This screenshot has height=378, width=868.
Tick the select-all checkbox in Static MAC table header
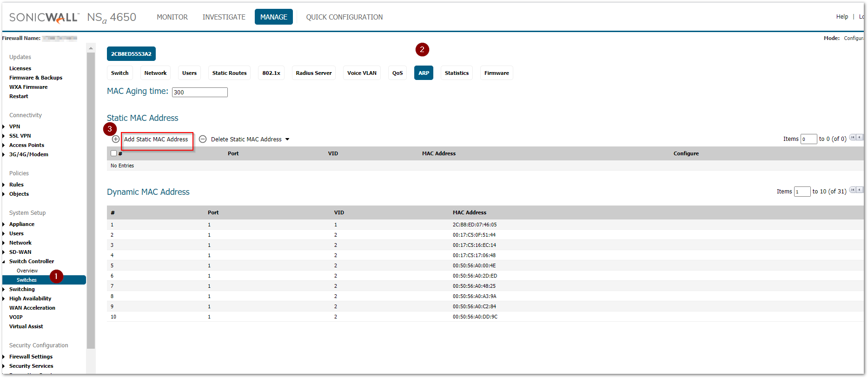tap(114, 153)
